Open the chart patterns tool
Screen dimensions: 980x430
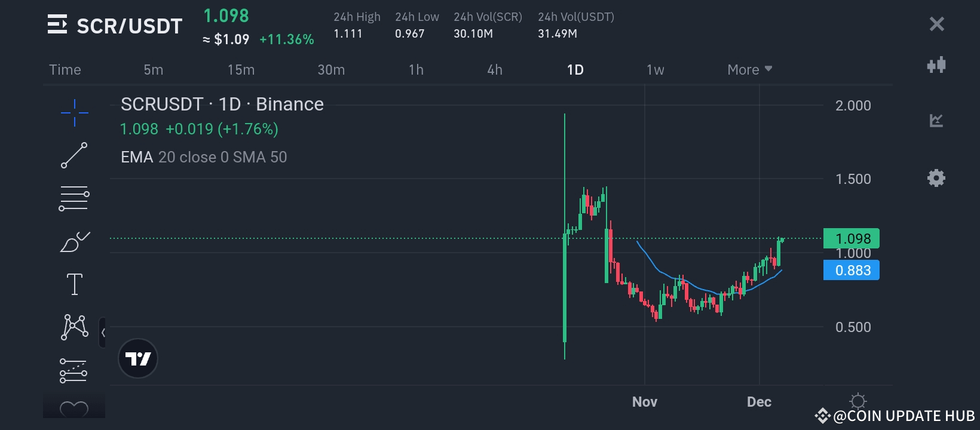tap(75, 327)
